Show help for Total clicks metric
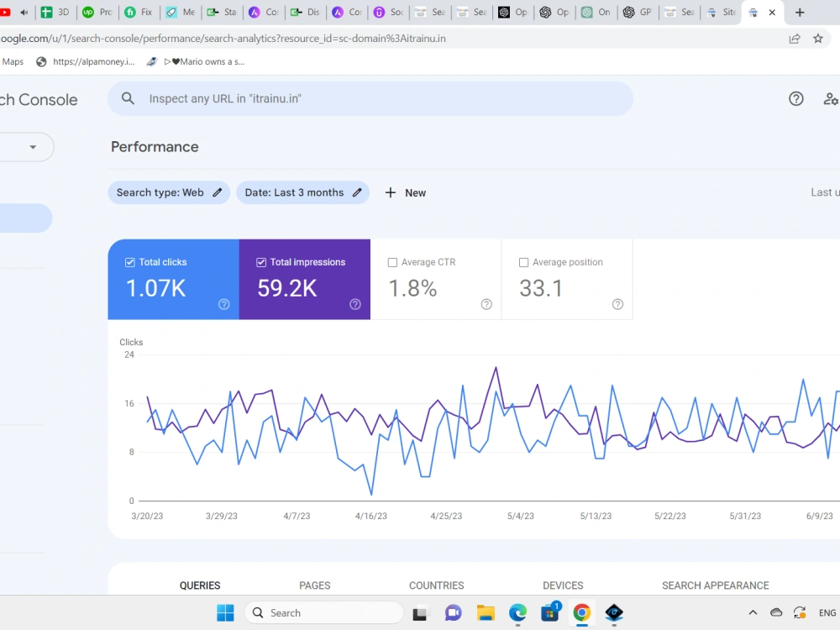Image resolution: width=840 pixels, height=630 pixels. pyautogui.click(x=224, y=304)
